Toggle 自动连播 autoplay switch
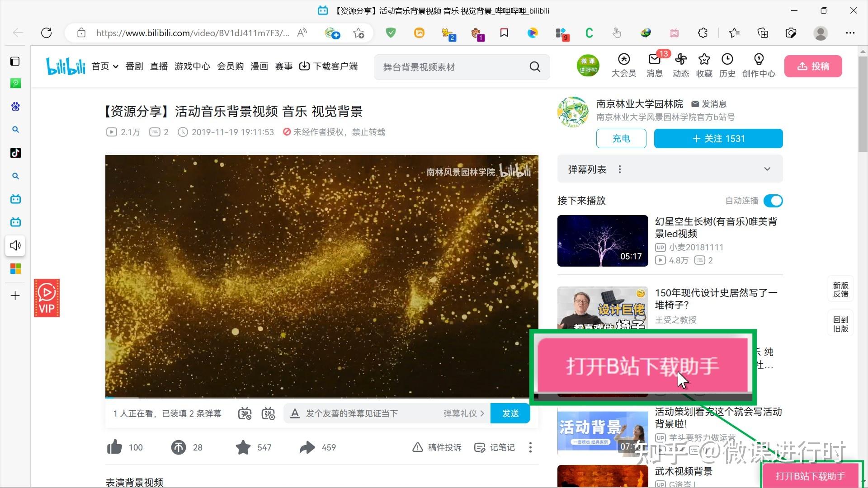This screenshot has width=868, height=488. (773, 201)
